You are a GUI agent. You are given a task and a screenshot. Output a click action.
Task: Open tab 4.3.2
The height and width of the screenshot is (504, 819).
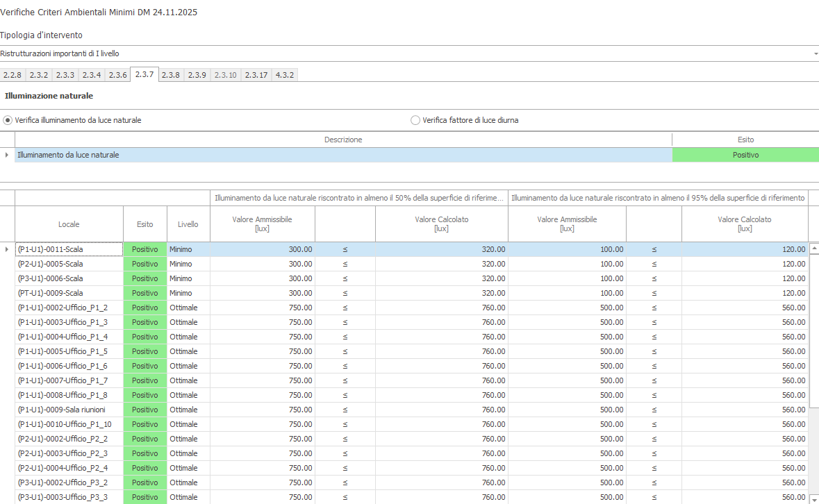[285, 75]
